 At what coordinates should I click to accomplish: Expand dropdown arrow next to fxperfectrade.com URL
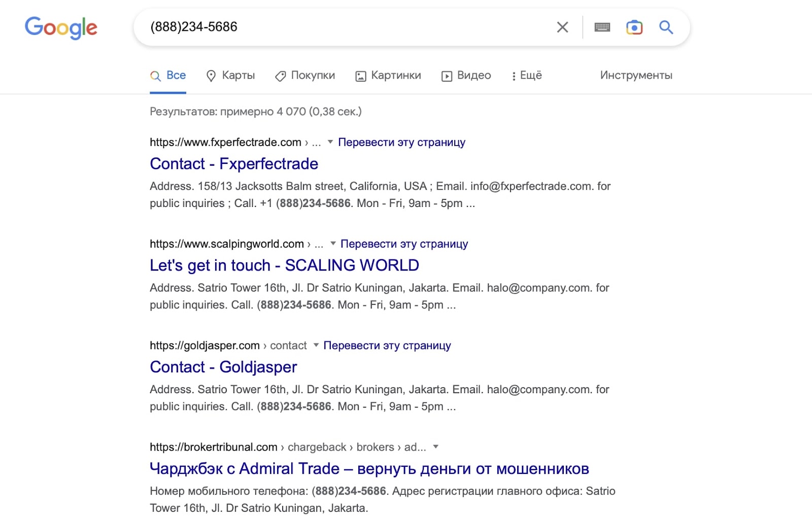pos(330,142)
